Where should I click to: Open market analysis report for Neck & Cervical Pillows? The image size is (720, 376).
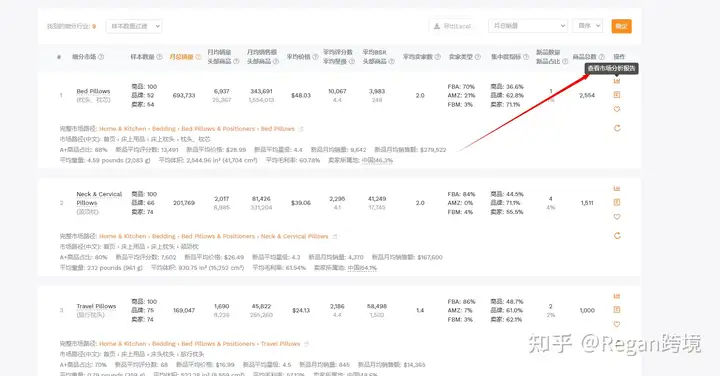point(617,189)
